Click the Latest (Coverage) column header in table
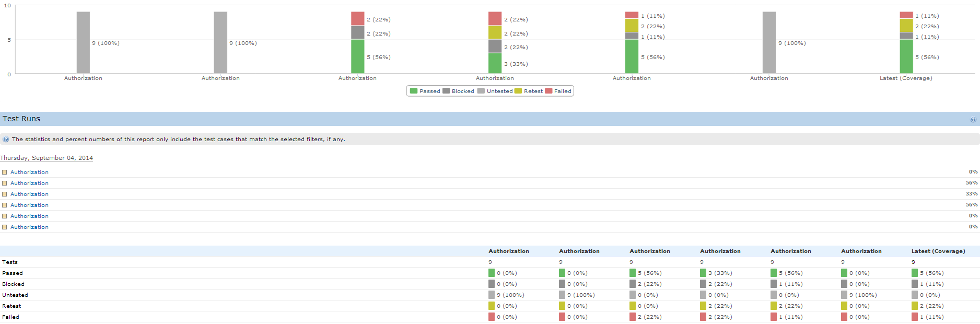This screenshot has width=980, height=324. point(938,251)
